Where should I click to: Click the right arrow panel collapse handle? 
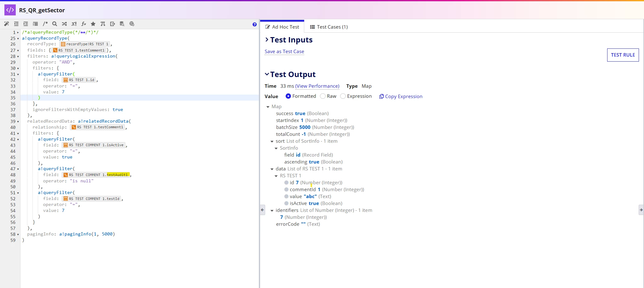(x=641, y=210)
